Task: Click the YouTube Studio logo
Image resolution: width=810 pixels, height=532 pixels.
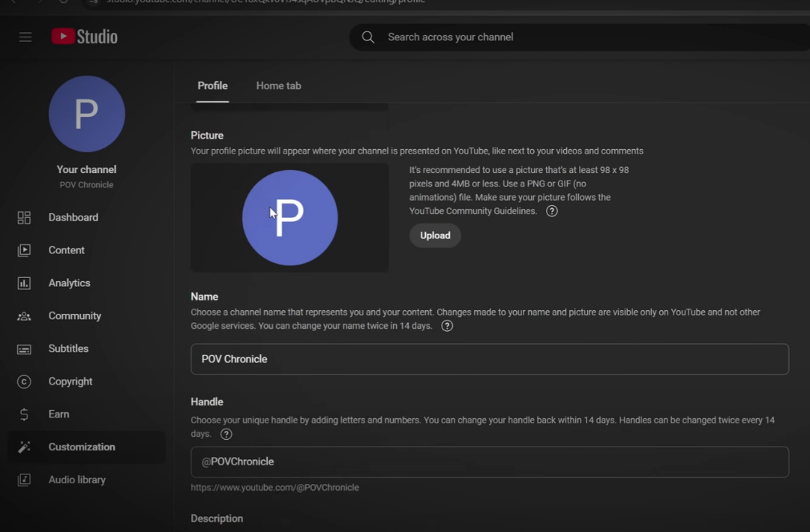Action: 85,37
